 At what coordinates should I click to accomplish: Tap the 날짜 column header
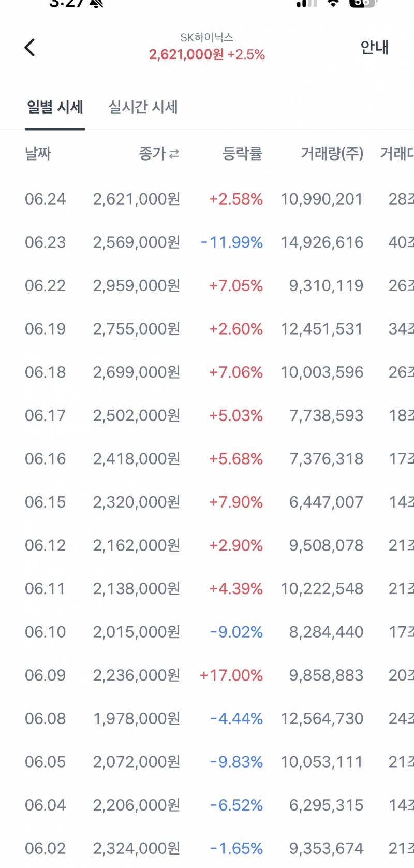38,153
